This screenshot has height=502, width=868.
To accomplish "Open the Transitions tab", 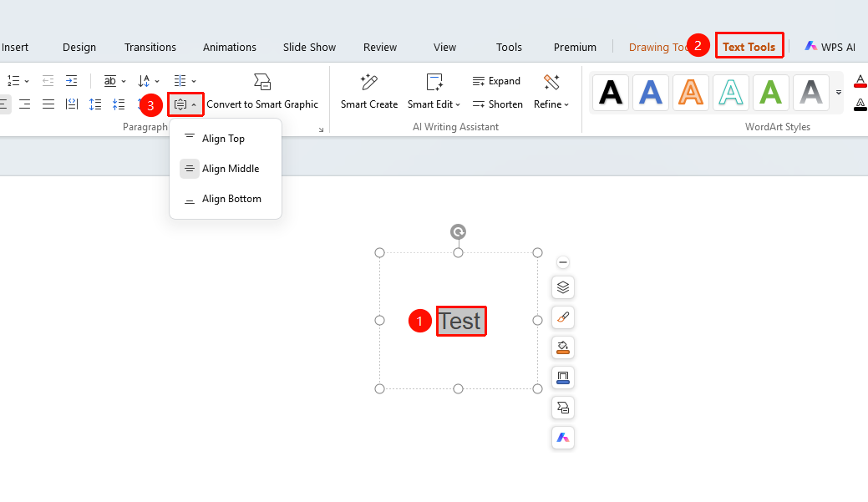I will (150, 47).
